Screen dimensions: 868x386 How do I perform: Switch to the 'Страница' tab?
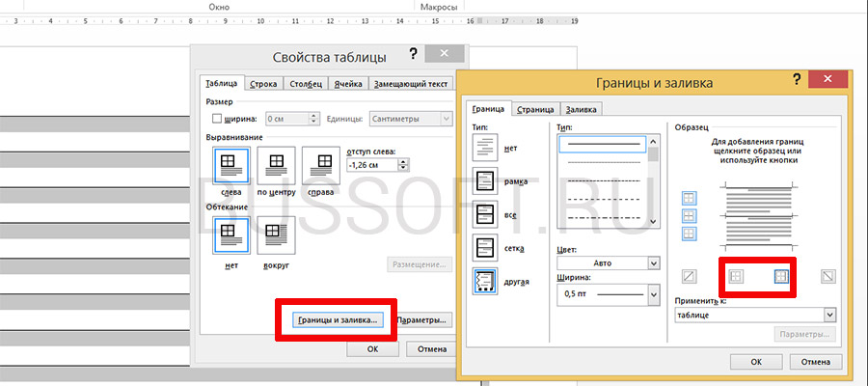pos(535,109)
